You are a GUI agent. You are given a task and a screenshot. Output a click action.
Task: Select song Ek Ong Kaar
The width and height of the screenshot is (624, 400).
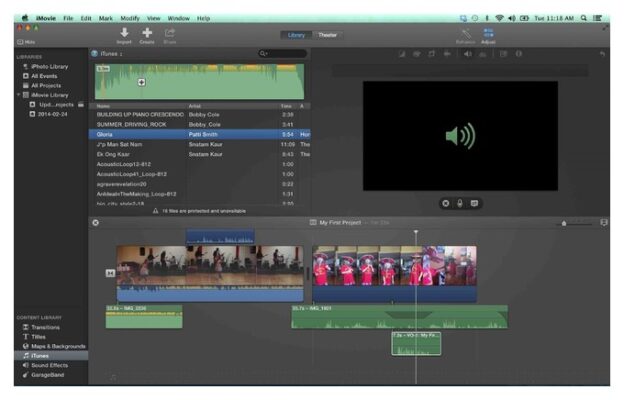point(199,154)
